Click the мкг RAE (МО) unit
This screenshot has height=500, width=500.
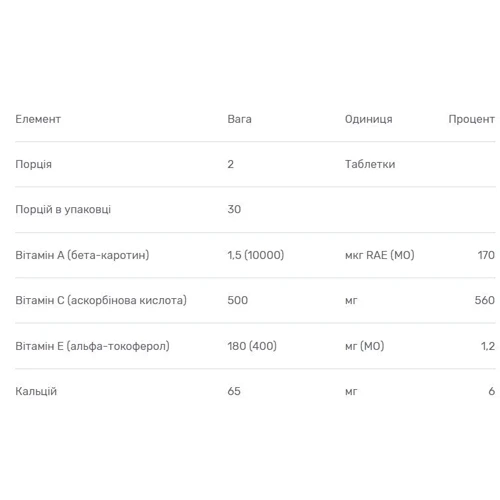click(x=380, y=255)
